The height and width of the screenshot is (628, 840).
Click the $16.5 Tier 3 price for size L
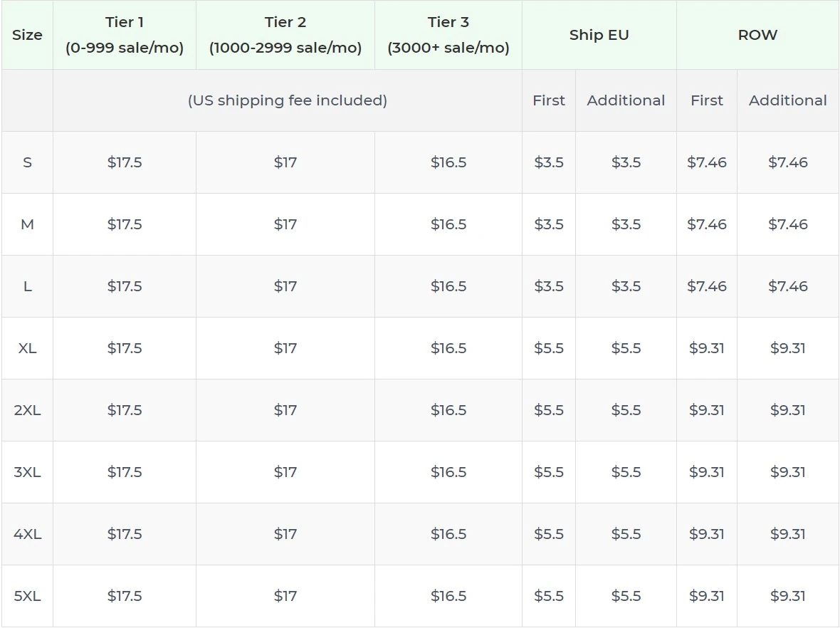click(x=448, y=286)
